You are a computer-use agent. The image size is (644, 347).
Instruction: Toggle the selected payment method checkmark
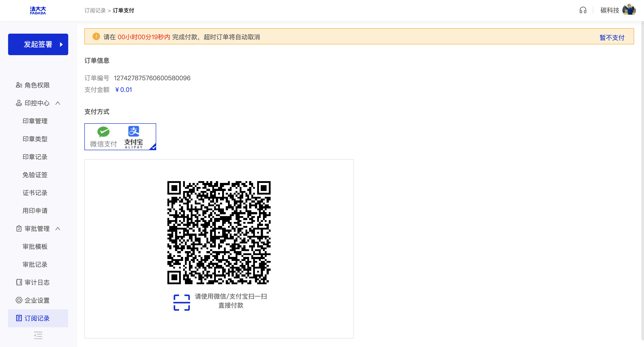click(x=153, y=147)
